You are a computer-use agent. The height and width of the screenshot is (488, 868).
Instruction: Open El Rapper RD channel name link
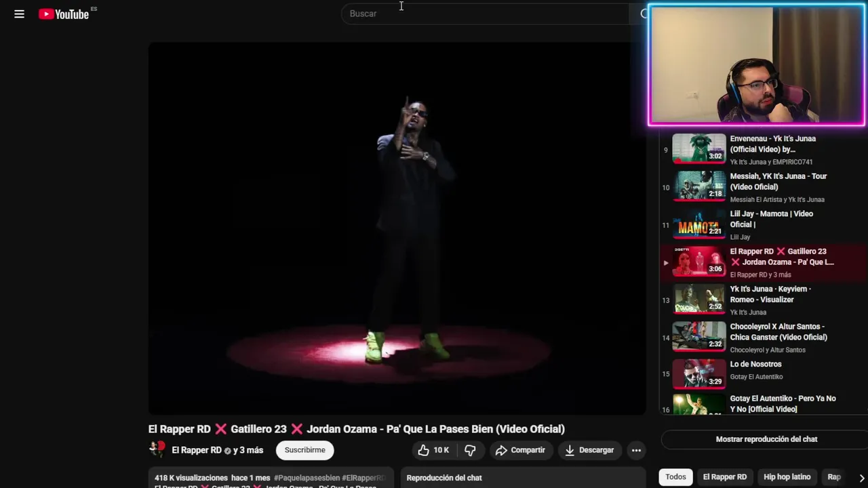197,450
